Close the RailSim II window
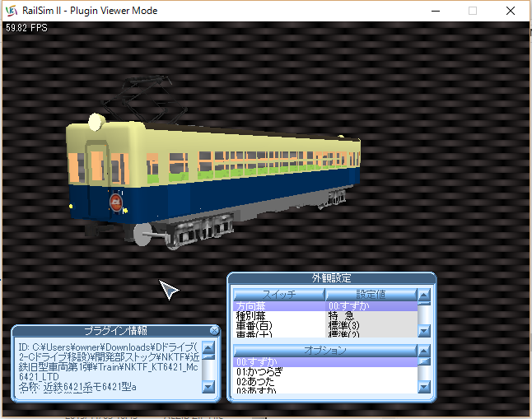Image resolution: width=532 pixels, height=419 pixels. pos(511,11)
